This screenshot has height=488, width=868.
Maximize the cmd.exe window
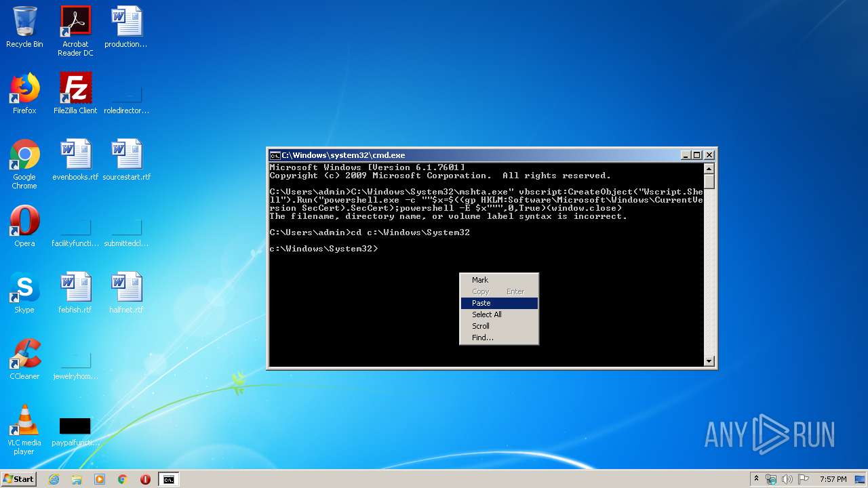coord(696,155)
